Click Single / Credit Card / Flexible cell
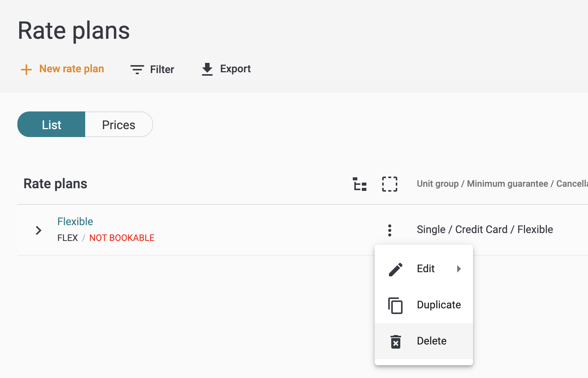 (485, 229)
